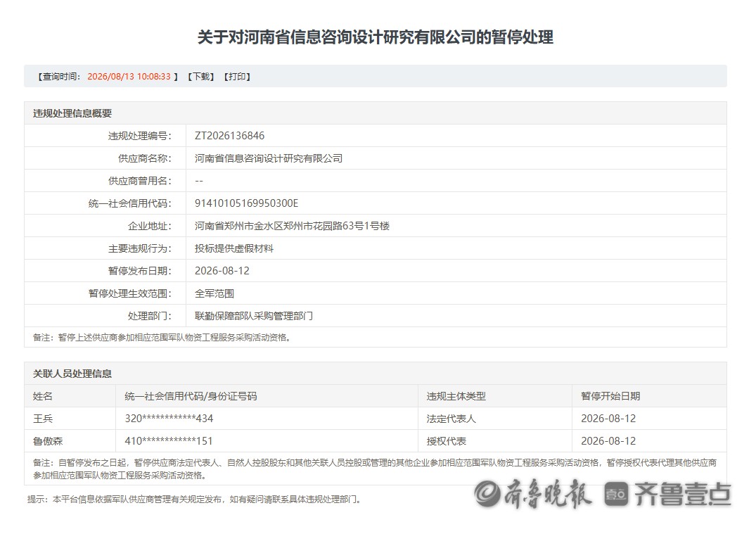756x534 pixels.
Task: Click the 统一社会信用代码/身份证号码 column header
Action: 191,396
